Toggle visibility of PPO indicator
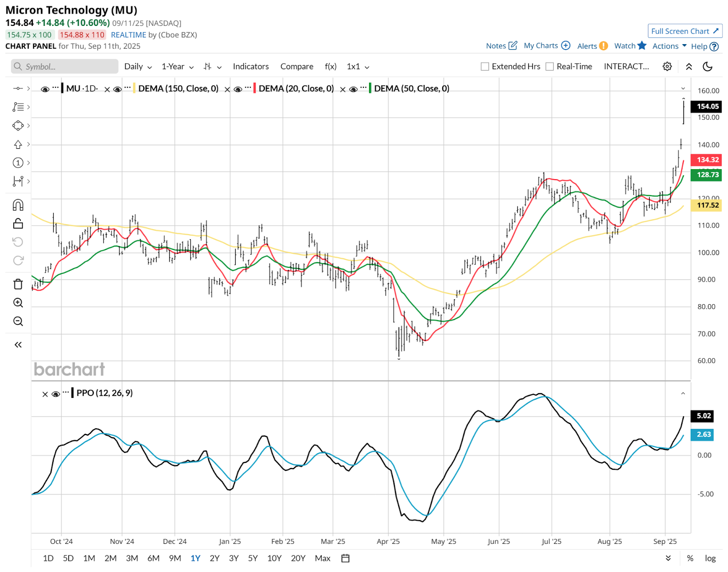 pyautogui.click(x=56, y=394)
